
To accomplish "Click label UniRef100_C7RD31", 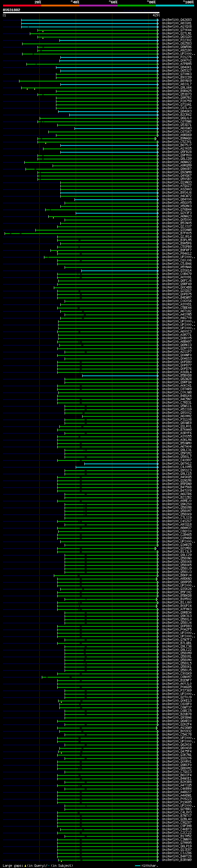I will tap(177, 403).
